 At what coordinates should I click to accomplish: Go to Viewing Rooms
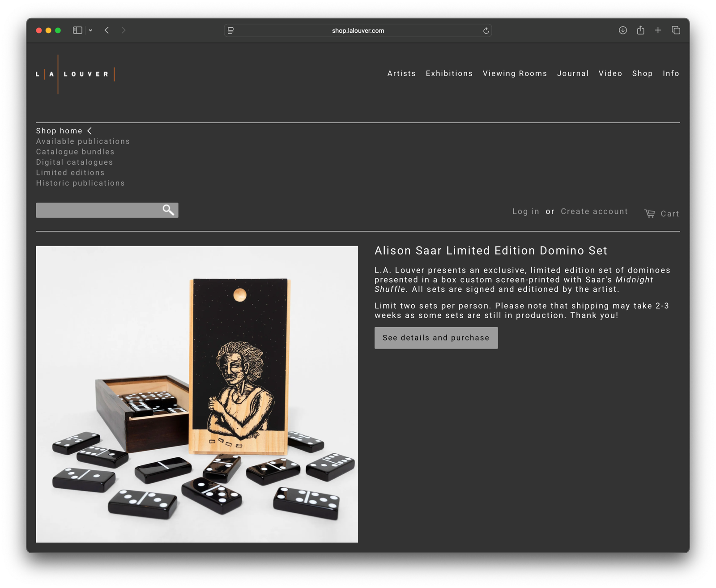[x=515, y=73]
